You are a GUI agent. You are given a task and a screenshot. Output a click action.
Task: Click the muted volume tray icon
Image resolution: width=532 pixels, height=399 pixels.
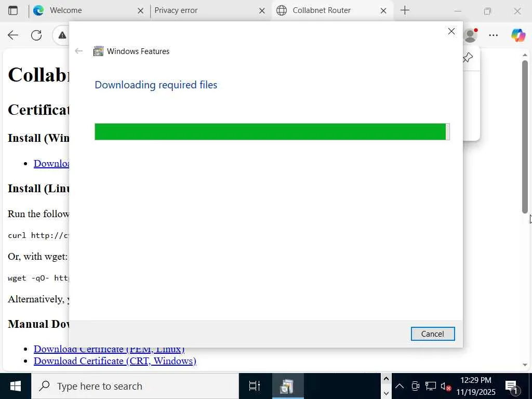[445, 386]
